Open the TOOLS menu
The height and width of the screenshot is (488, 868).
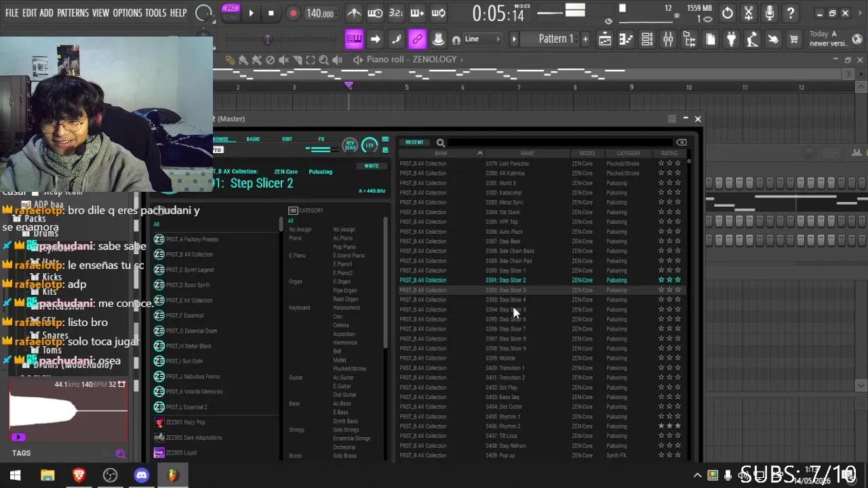tap(155, 13)
